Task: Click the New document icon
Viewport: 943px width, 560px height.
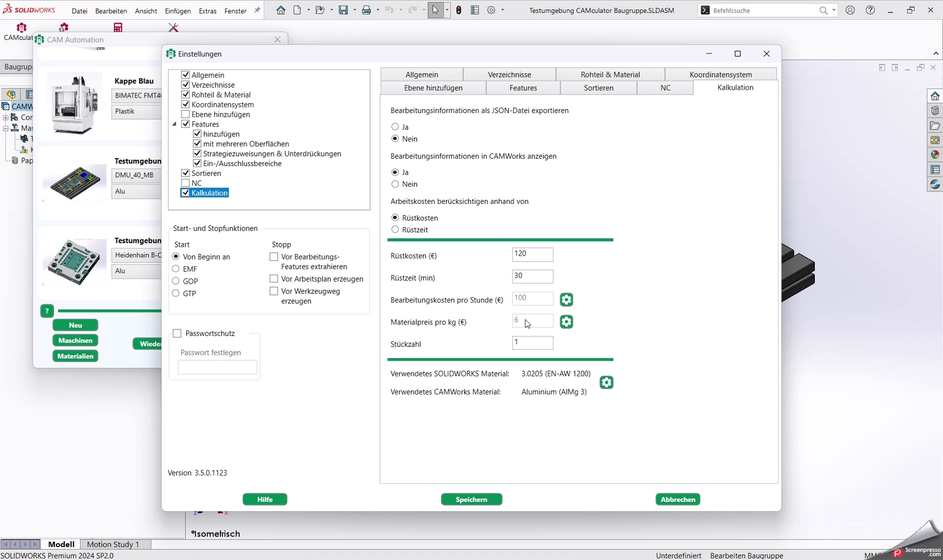Action: pyautogui.click(x=297, y=10)
